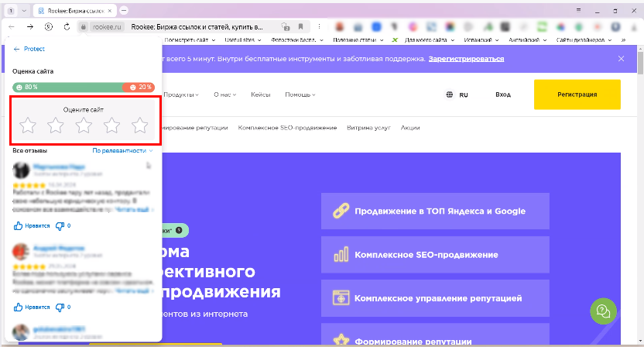Open the support chat bubble icon
The height and width of the screenshot is (347, 644).
point(602,311)
